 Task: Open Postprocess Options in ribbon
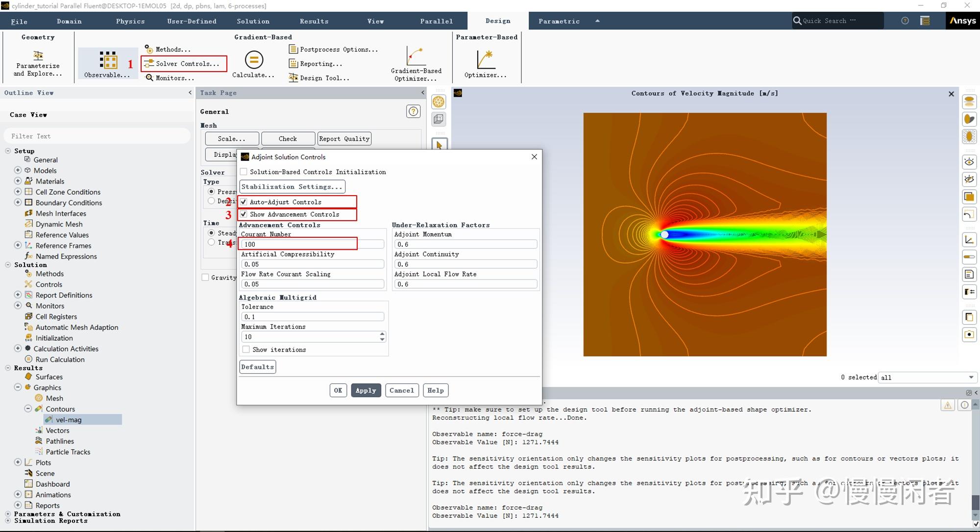coord(334,50)
